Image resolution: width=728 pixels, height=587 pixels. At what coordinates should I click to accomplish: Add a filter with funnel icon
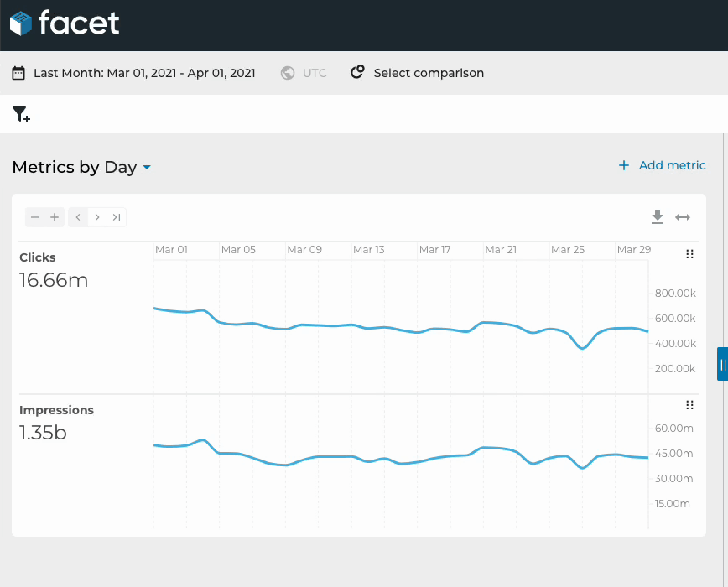21,114
